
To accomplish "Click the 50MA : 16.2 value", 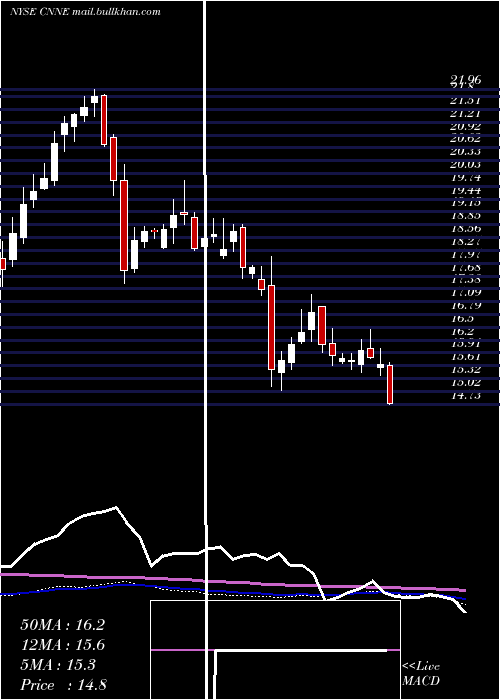I will (x=62, y=625).
